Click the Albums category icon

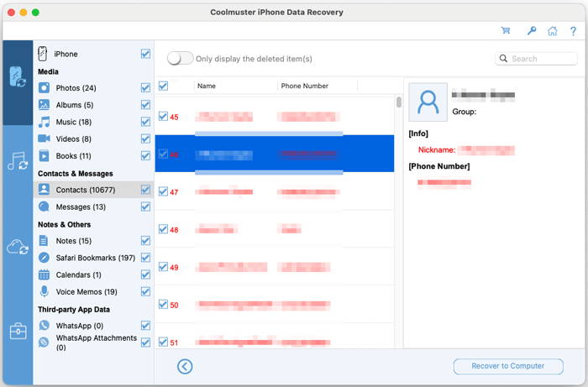[x=44, y=105]
